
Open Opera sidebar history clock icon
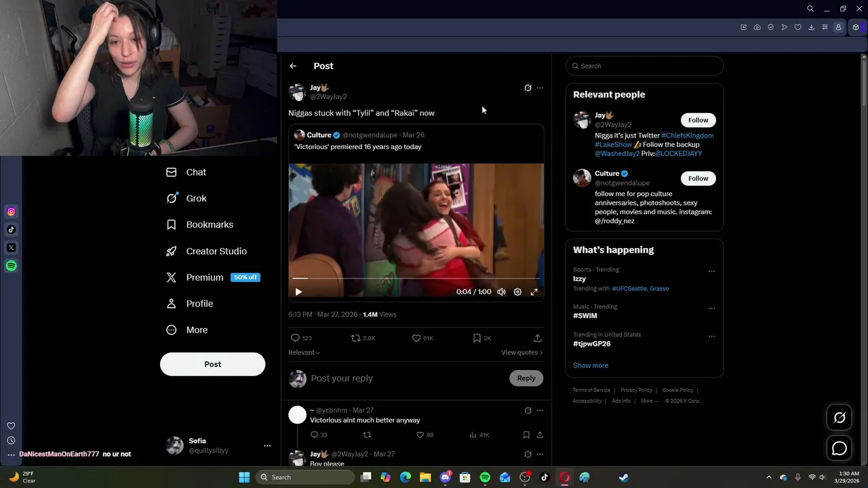11,441
